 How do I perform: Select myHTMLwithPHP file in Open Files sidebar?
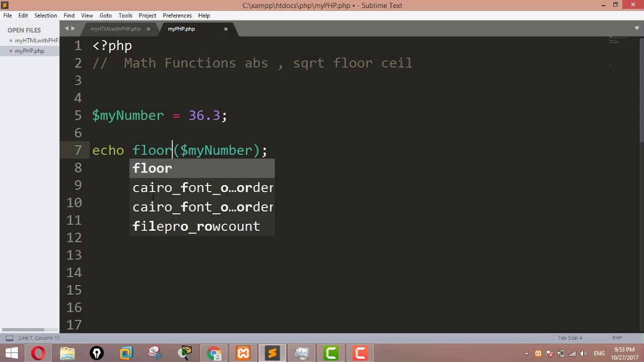point(30,41)
